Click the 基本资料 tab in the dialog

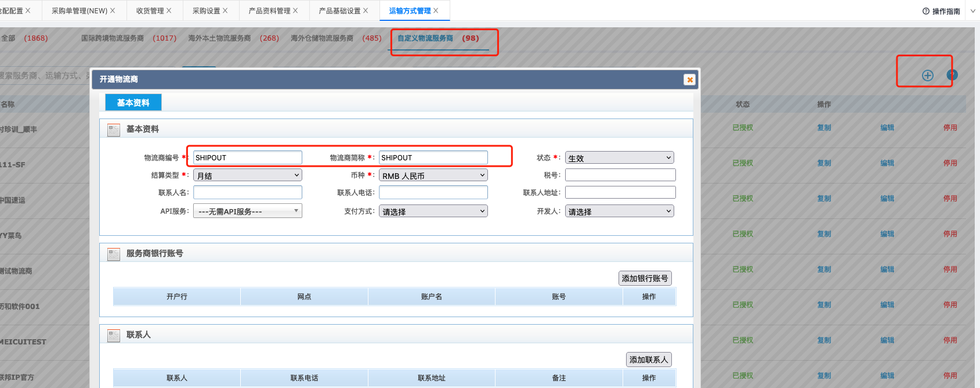click(x=133, y=102)
